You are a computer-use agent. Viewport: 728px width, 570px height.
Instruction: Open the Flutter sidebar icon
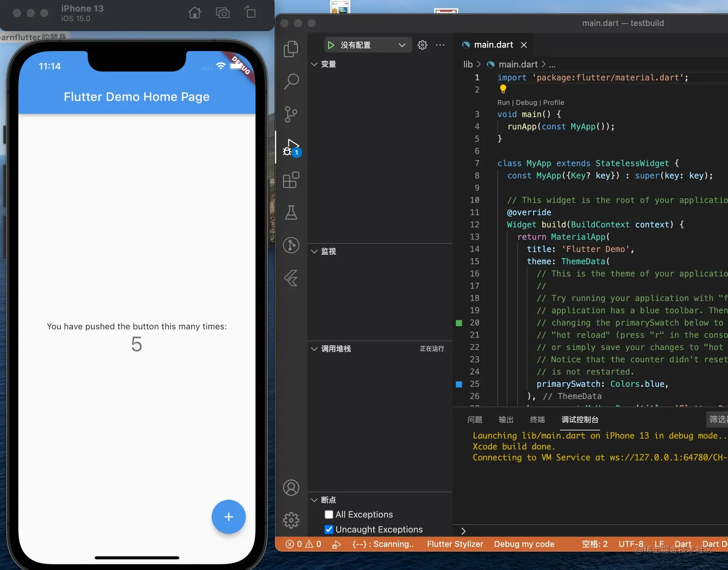coord(291,278)
